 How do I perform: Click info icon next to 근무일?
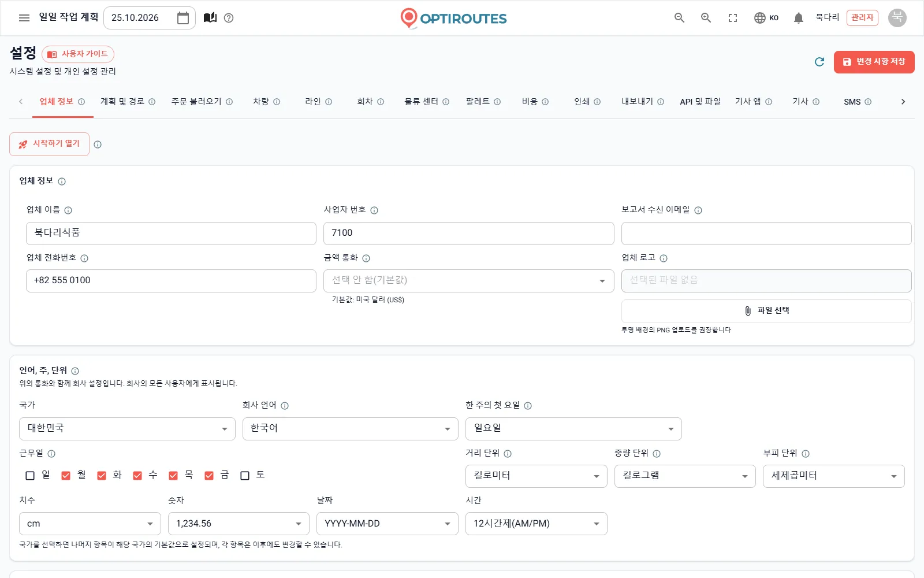pos(51,454)
